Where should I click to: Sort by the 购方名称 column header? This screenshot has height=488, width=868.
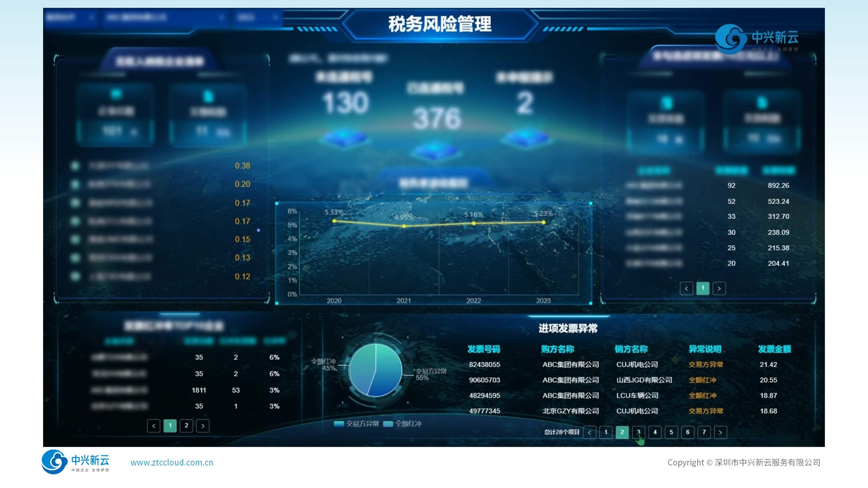point(557,349)
